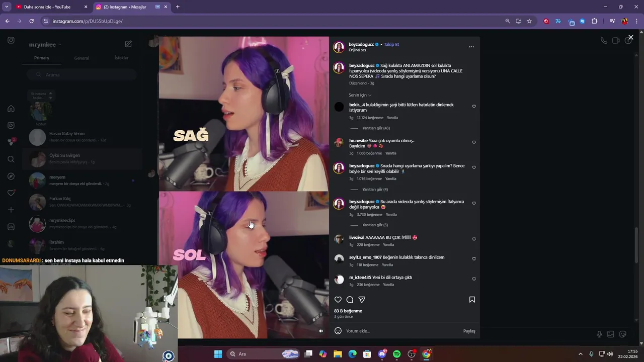Switch to the Primary messages tab

click(42, 58)
